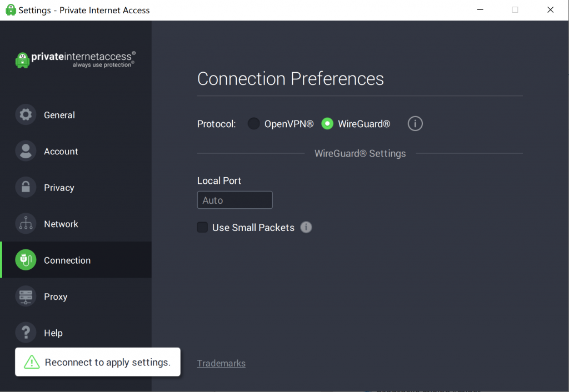
Task: Click the warning triangle in the reconnect banner
Action: tap(31, 362)
